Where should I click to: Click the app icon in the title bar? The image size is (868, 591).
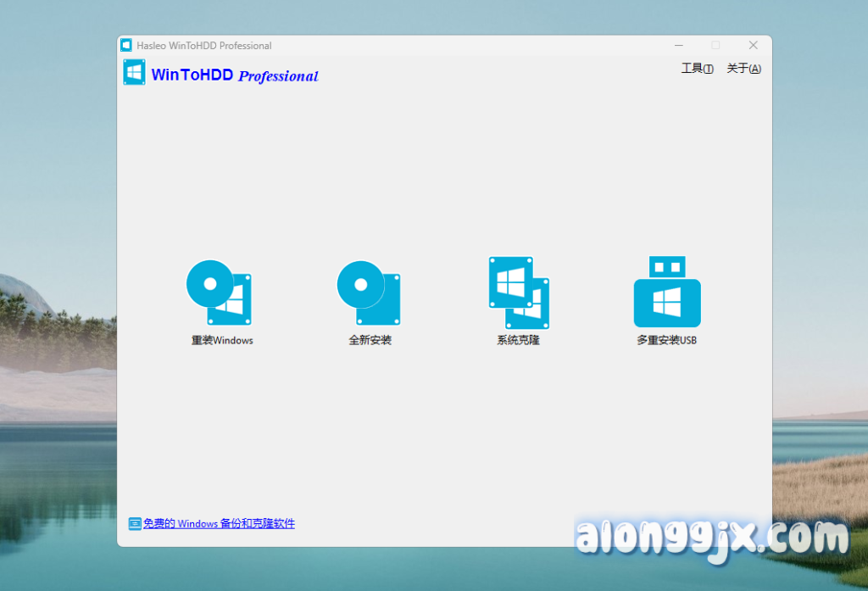tap(126, 46)
